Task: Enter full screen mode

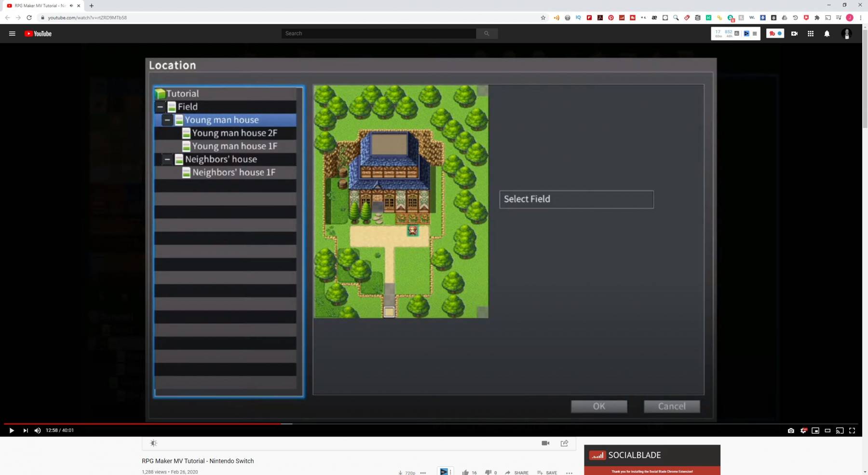Action: [x=852, y=431]
